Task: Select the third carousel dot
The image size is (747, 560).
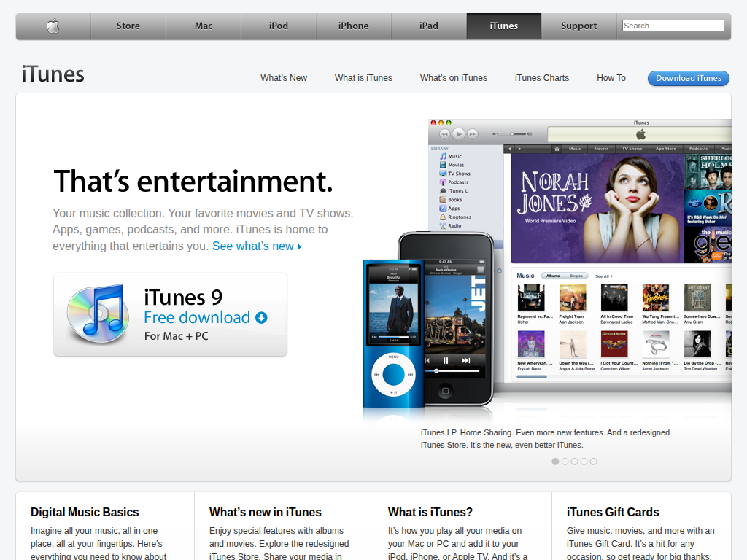Action: (x=574, y=462)
